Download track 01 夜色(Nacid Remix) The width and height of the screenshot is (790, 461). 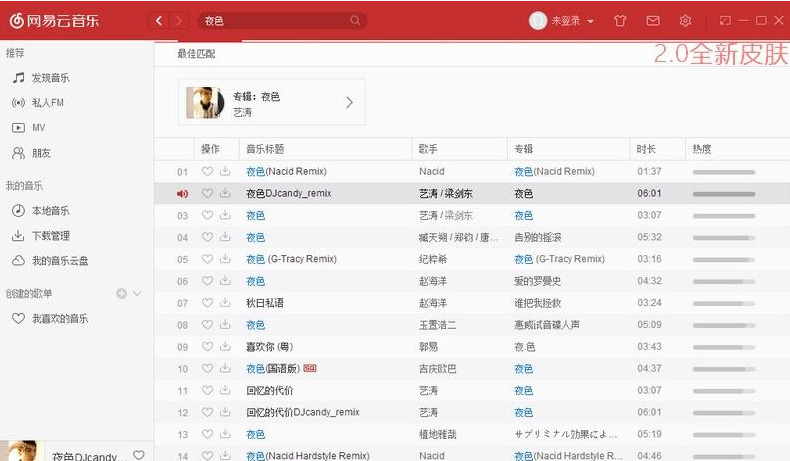pos(225,171)
